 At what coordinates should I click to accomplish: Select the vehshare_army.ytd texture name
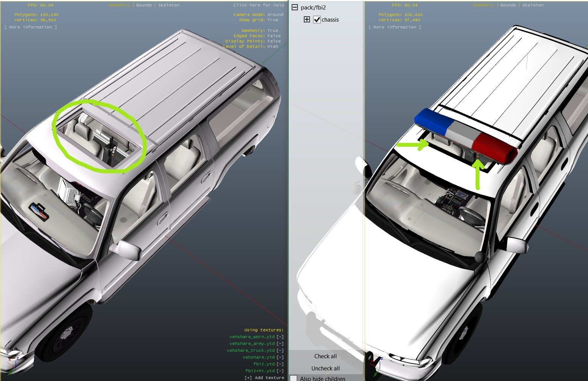pyautogui.click(x=252, y=344)
